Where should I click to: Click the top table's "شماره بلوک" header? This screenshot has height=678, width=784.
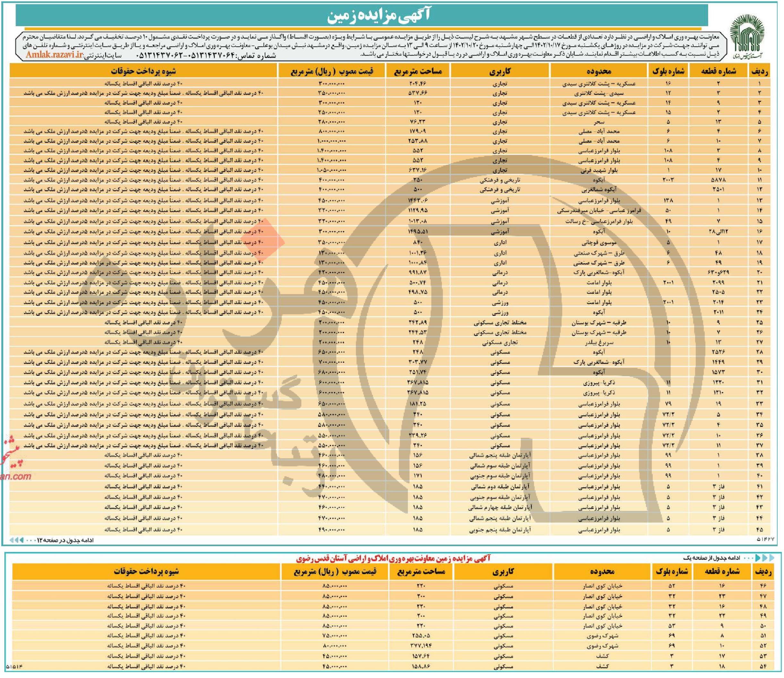(x=668, y=71)
